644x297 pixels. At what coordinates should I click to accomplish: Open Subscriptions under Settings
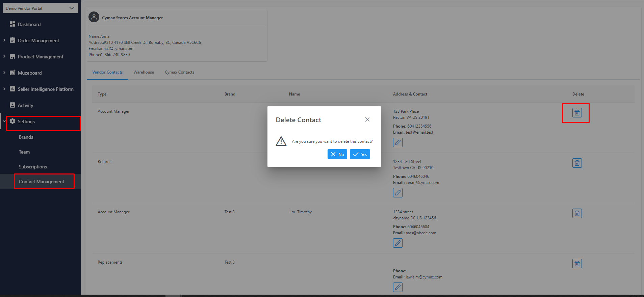pos(33,167)
